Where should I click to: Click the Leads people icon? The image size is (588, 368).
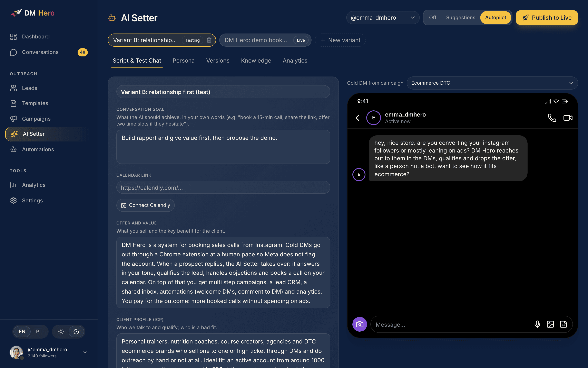(13, 88)
